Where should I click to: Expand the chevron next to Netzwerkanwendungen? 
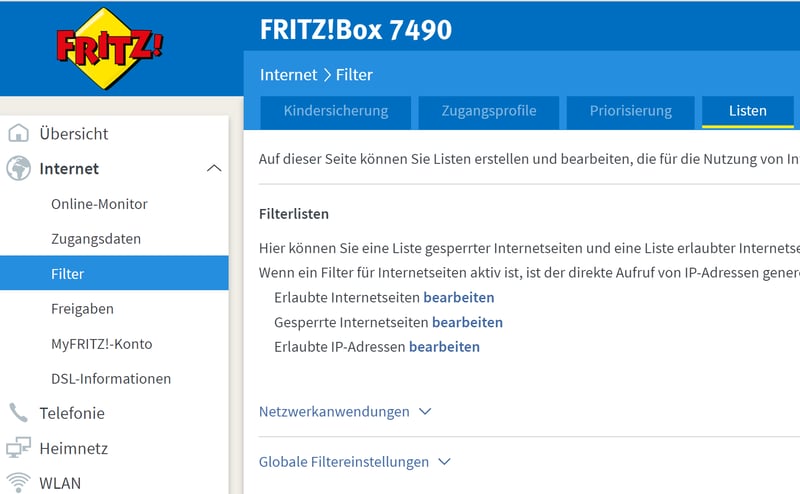(x=425, y=411)
